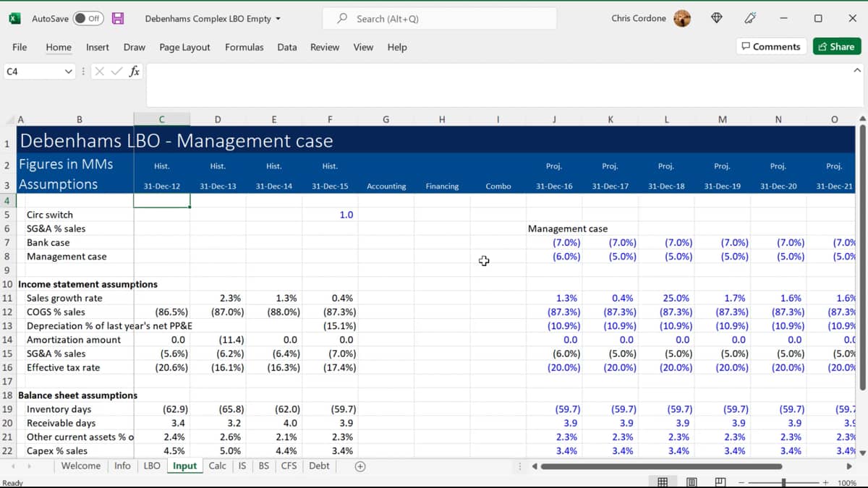Open the View tab
The height and width of the screenshot is (488, 868).
click(x=363, y=47)
